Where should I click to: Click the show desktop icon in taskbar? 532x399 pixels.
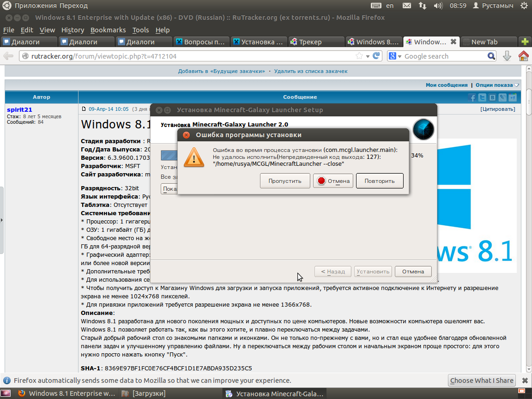6,393
